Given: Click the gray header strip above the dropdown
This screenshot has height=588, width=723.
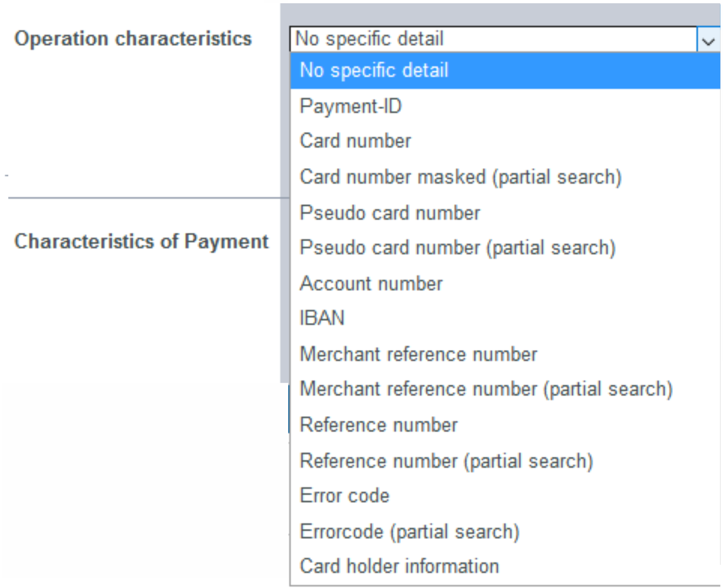Looking at the screenshot, I should point(500,14).
